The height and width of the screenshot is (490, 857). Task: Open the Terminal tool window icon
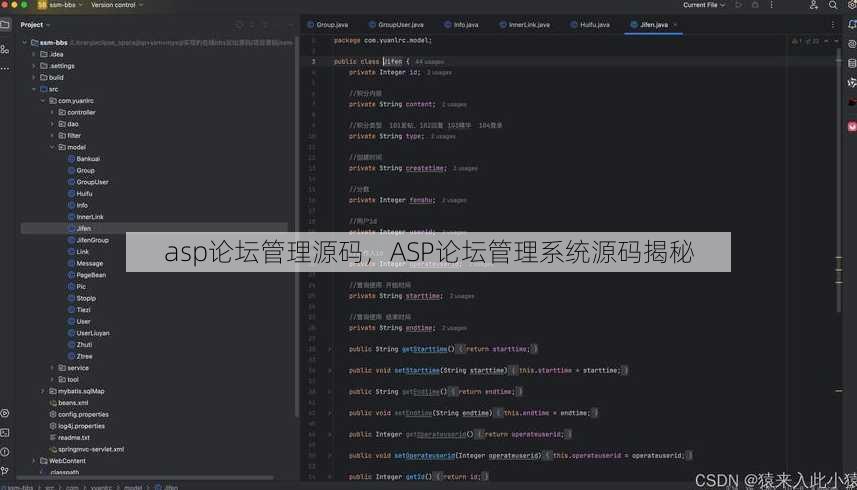5,433
